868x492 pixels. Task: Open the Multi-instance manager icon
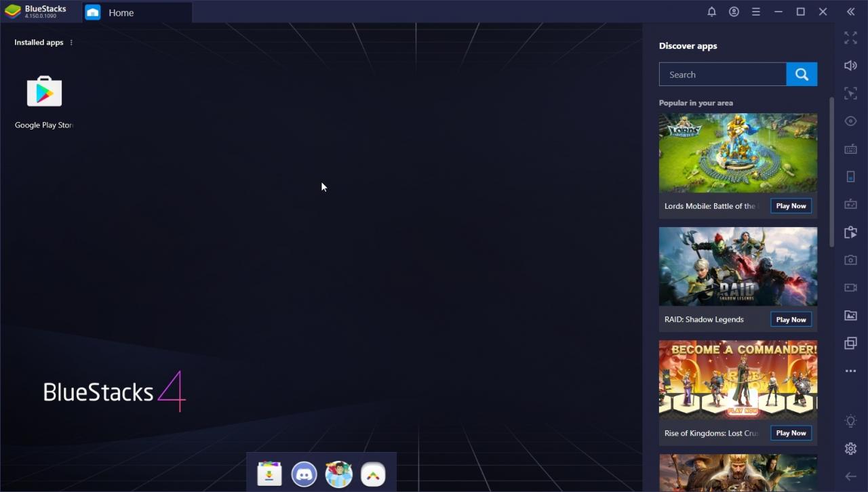tap(850, 344)
